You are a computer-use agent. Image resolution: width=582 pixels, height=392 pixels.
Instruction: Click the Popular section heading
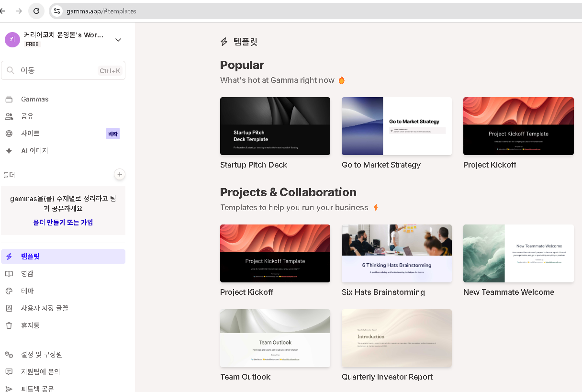[x=242, y=65]
